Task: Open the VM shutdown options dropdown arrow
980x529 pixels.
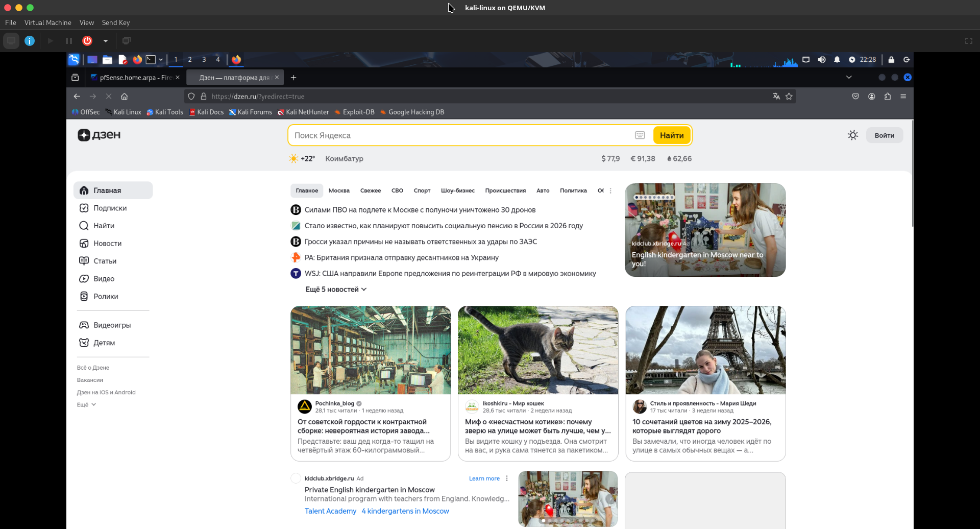Action: click(x=106, y=41)
